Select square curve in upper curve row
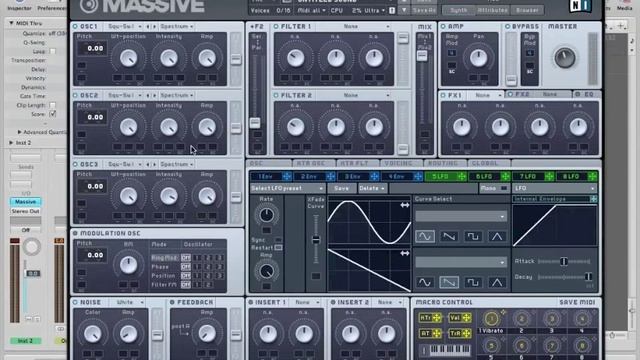 (473, 236)
